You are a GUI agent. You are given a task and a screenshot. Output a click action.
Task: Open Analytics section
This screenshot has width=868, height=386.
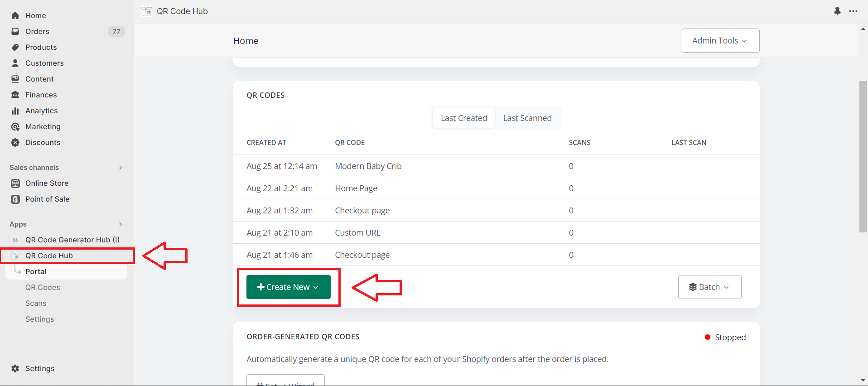click(x=41, y=111)
